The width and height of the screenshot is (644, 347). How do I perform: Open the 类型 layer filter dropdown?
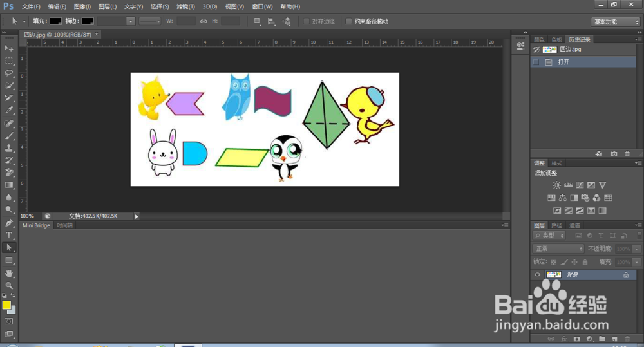[x=549, y=236]
